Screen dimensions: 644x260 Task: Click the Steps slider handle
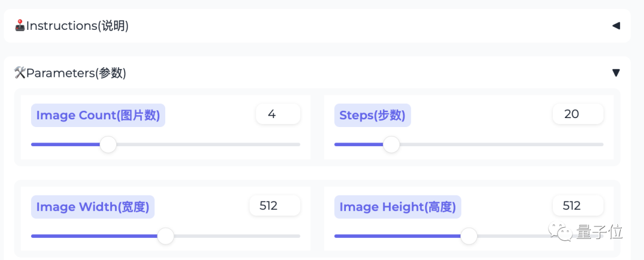click(x=391, y=144)
